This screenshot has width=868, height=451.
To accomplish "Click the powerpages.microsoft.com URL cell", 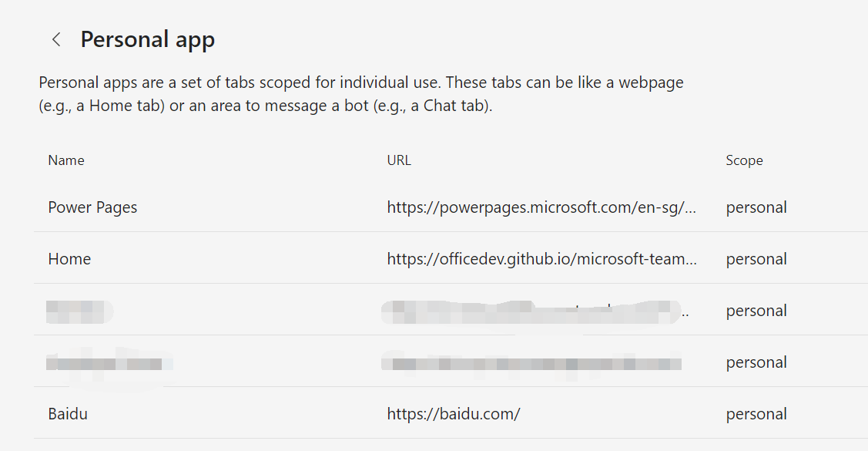I will click(542, 207).
